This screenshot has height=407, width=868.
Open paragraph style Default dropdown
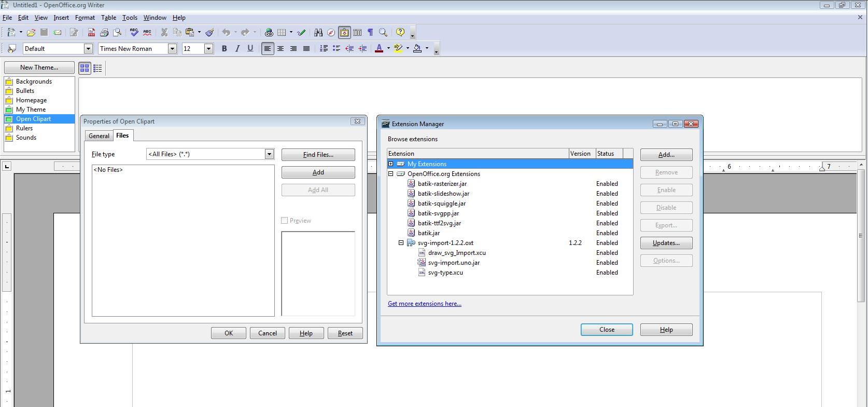(x=88, y=48)
